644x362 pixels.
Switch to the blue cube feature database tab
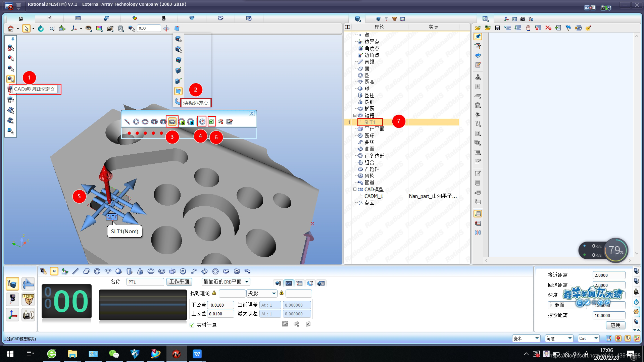coord(357,19)
